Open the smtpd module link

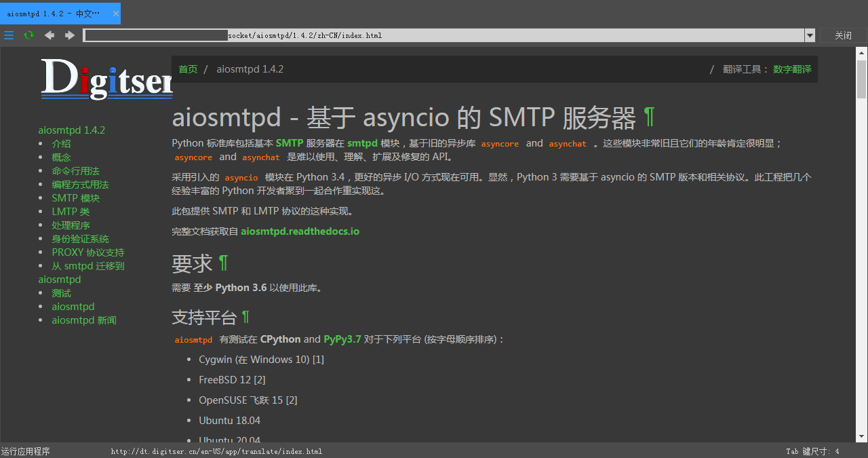click(x=362, y=143)
